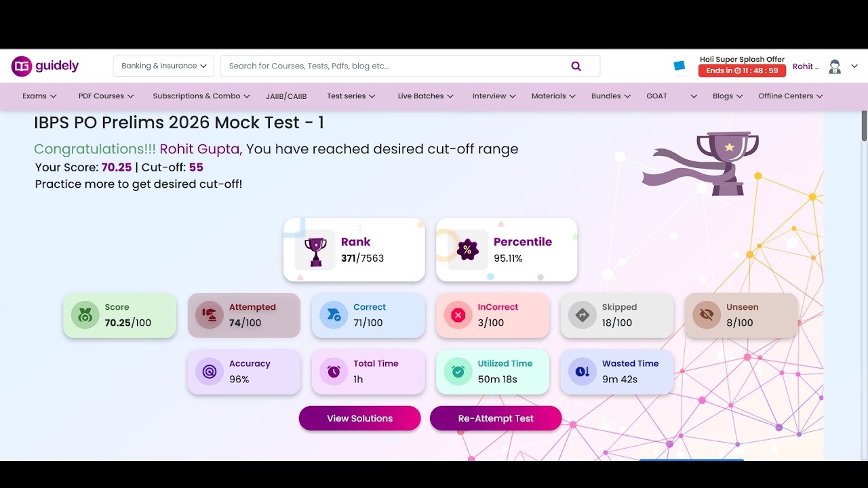
Task: Click the purple trophy illustration
Action: click(x=702, y=163)
